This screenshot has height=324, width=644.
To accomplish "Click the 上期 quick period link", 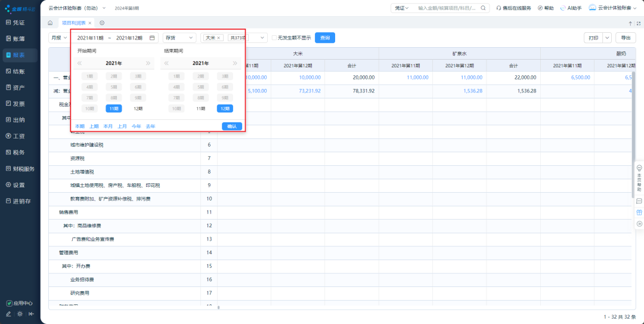I will click(94, 126).
